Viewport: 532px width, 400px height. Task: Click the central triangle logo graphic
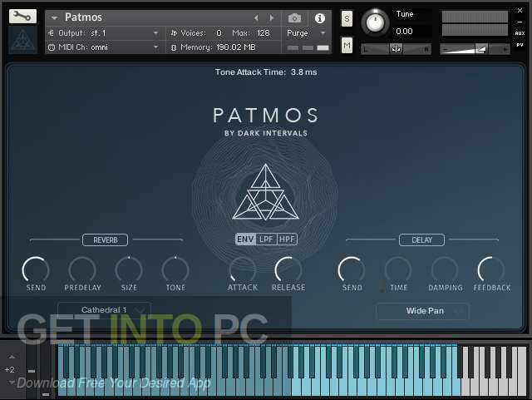(x=265, y=192)
